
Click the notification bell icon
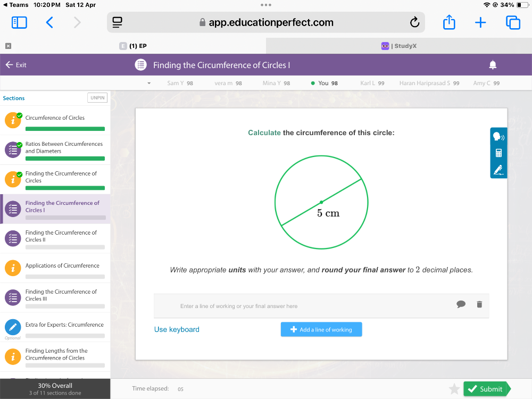click(493, 65)
